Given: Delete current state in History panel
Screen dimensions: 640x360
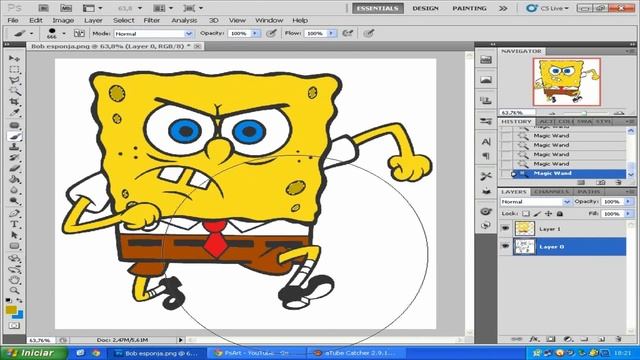Looking at the screenshot, I should click(618, 182).
